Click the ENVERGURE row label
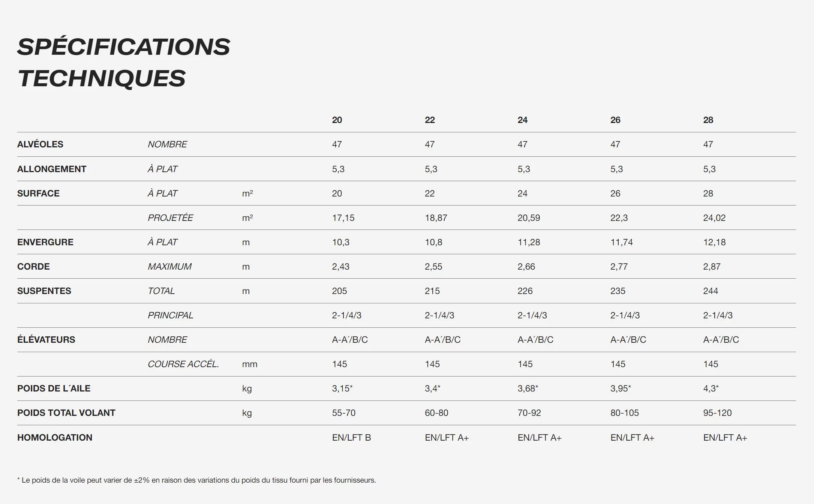Image resolution: width=814 pixels, height=504 pixels. pyautogui.click(x=45, y=242)
